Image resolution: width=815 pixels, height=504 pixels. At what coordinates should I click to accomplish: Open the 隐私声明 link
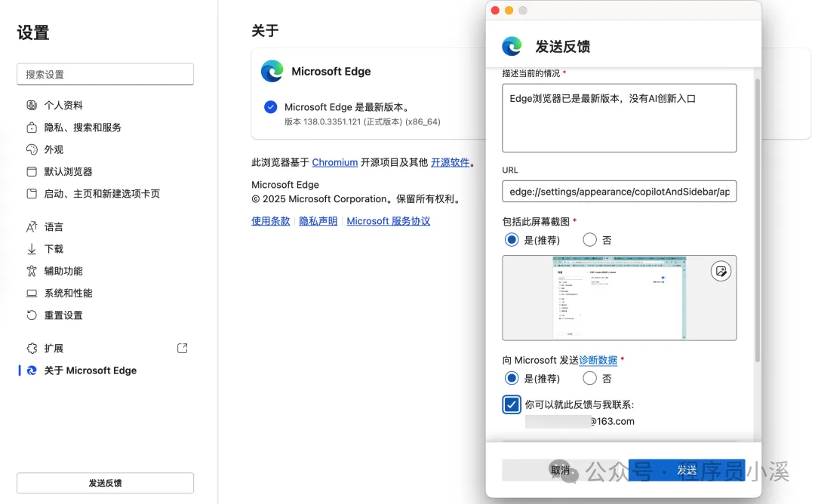318,221
